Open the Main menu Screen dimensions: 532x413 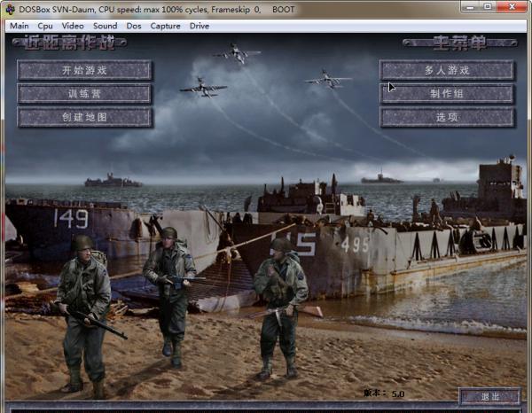pyautogui.click(x=20, y=26)
